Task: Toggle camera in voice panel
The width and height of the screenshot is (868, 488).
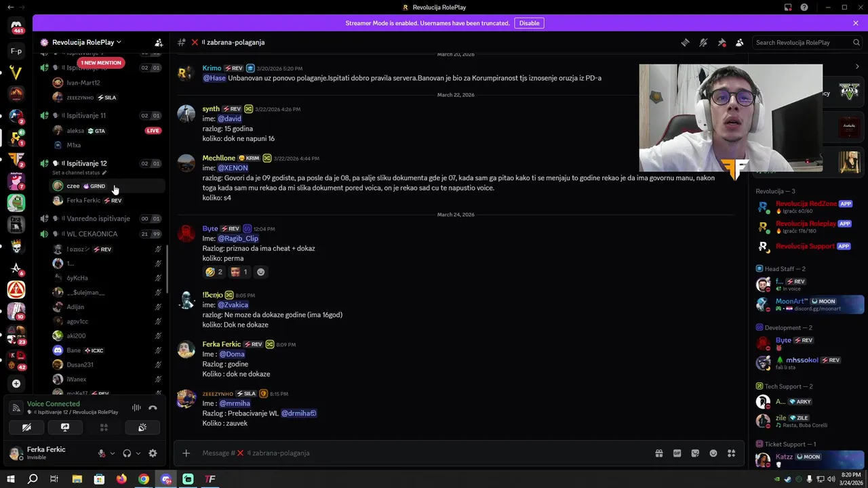Action: pyautogui.click(x=26, y=428)
